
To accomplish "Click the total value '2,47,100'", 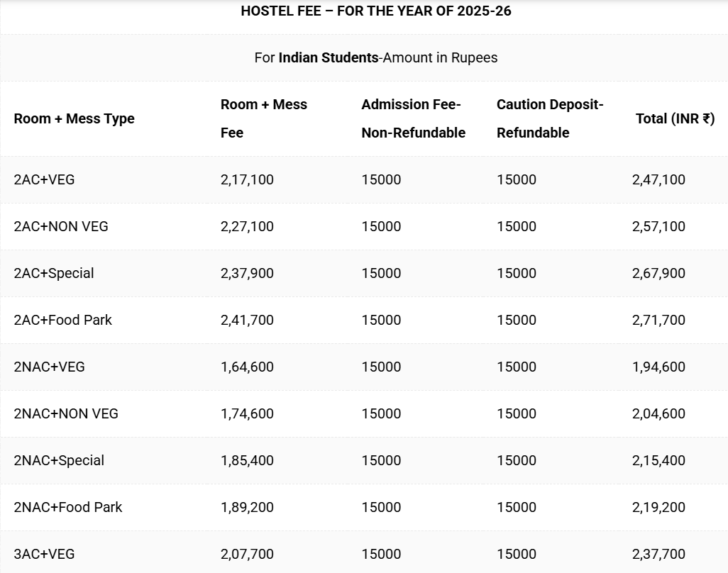I will click(658, 179).
